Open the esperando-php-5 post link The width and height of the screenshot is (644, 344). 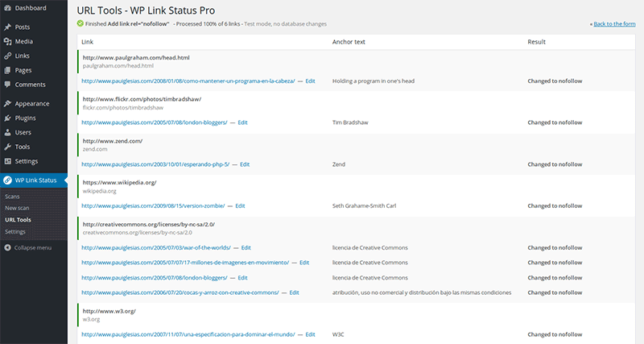[155, 164]
